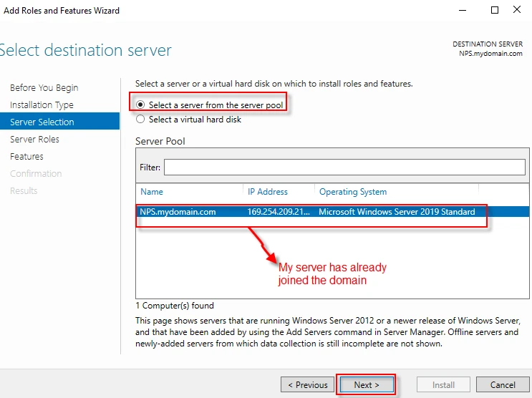Open the Features step in sidebar
Viewport: 532px width, 398px height.
(26, 156)
